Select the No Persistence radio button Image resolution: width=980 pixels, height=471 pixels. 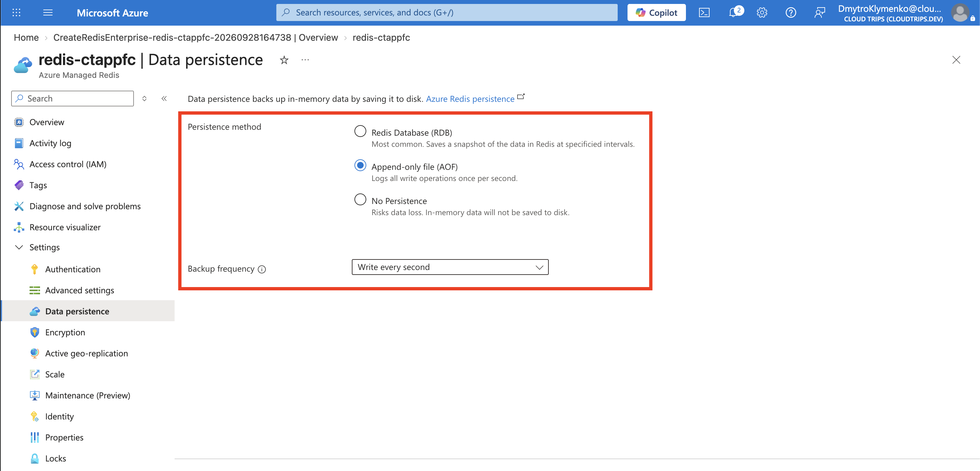pos(360,199)
